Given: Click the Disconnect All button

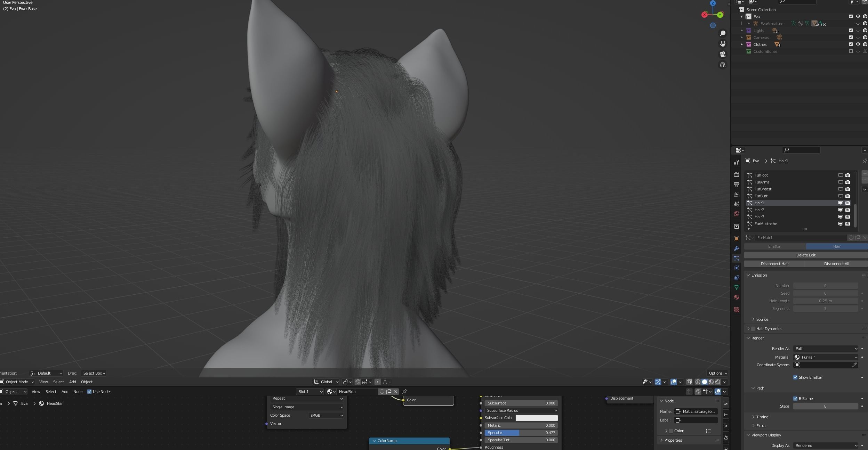Looking at the screenshot, I should [x=837, y=264].
